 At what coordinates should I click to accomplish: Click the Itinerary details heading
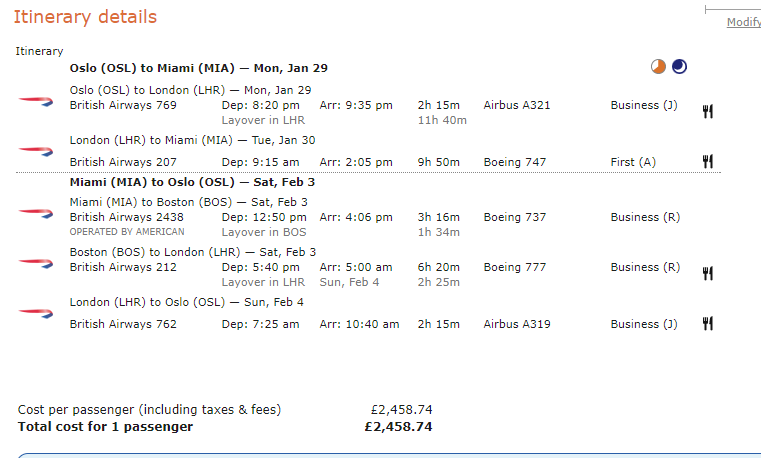[x=85, y=17]
